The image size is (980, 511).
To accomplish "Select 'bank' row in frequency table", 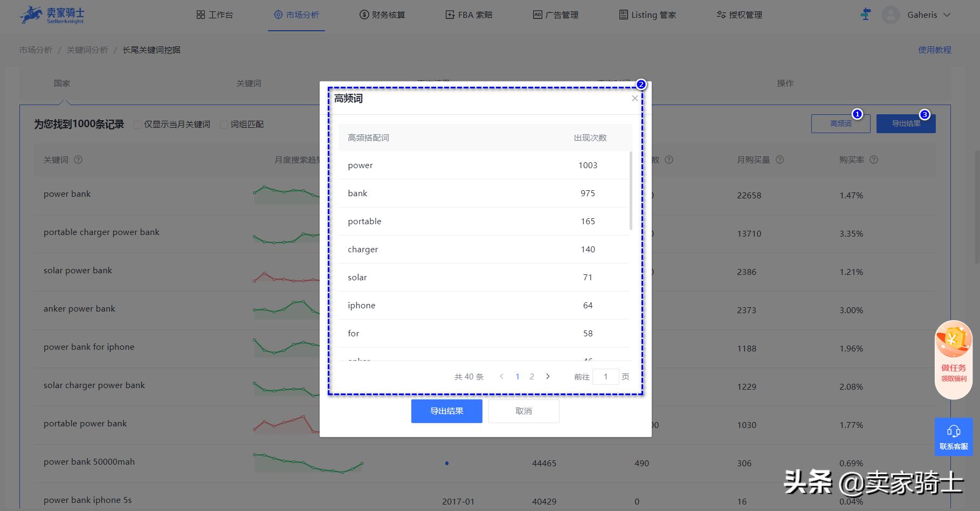I will [484, 193].
